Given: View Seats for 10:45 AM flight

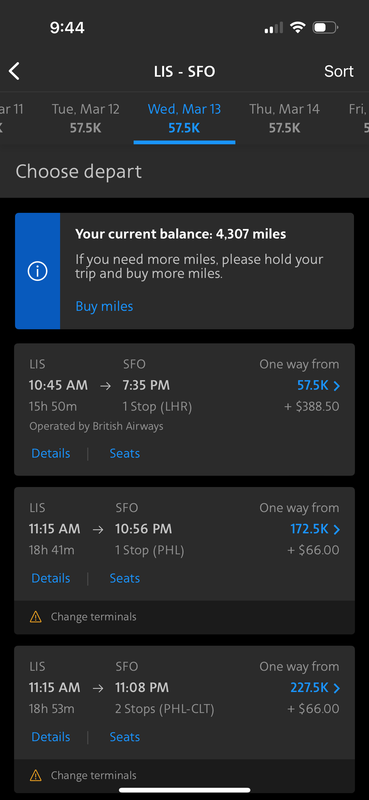Looking at the screenshot, I should pos(125,453).
